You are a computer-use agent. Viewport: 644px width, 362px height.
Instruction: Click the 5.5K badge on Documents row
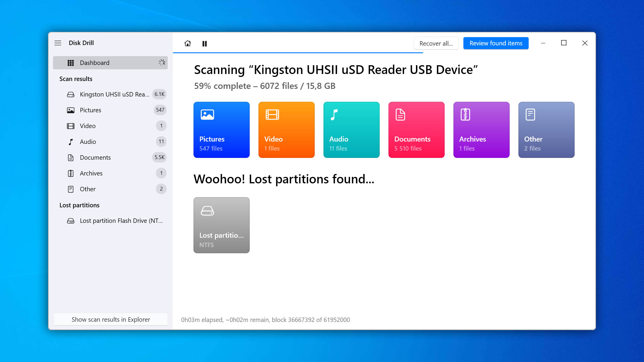(160, 157)
